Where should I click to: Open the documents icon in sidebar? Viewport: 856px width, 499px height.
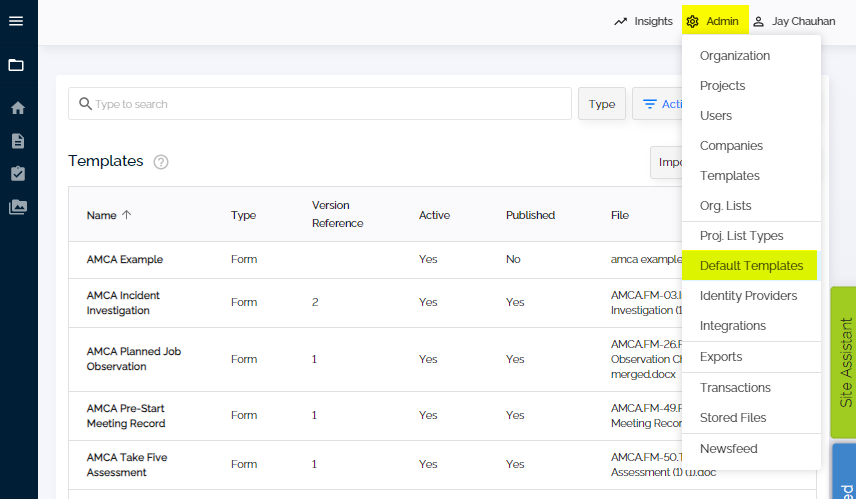click(18, 141)
